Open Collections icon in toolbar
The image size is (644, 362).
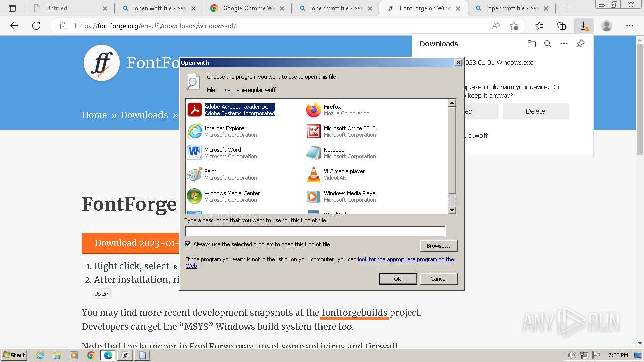(561, 26)
